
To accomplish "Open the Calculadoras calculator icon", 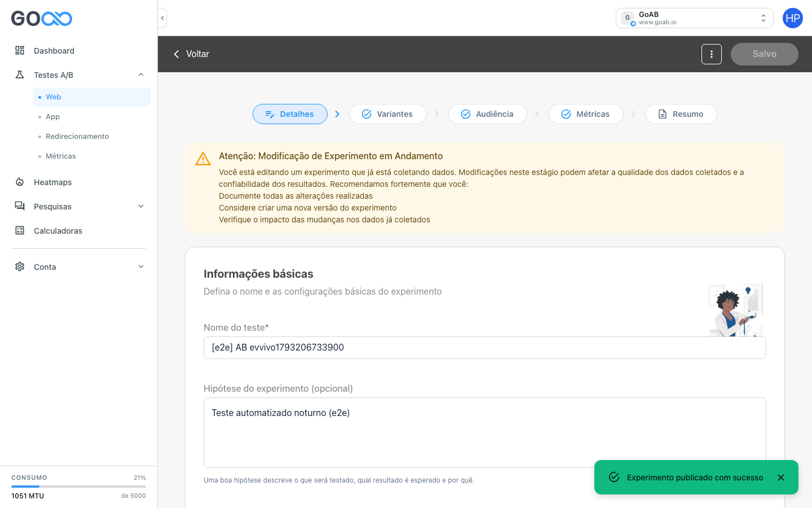I will pos(20,230).
